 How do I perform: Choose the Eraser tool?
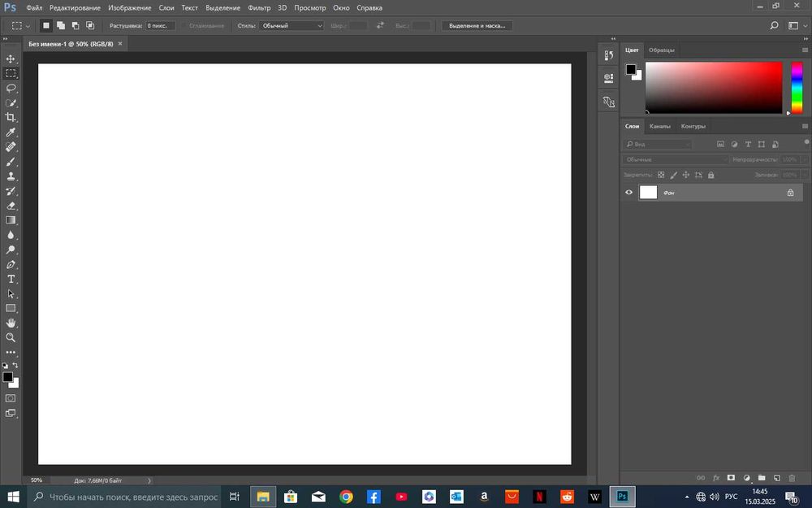tap(11, 206)
